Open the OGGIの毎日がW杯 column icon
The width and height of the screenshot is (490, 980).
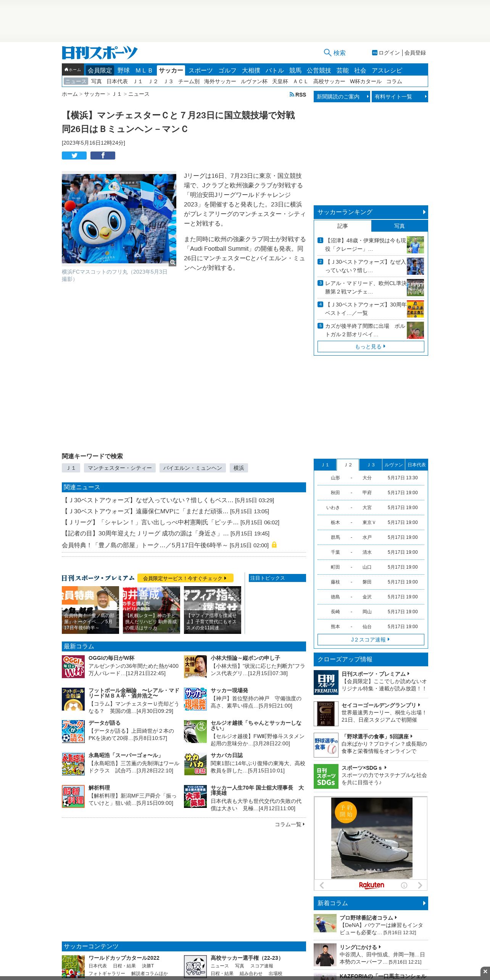coord(73,667)
